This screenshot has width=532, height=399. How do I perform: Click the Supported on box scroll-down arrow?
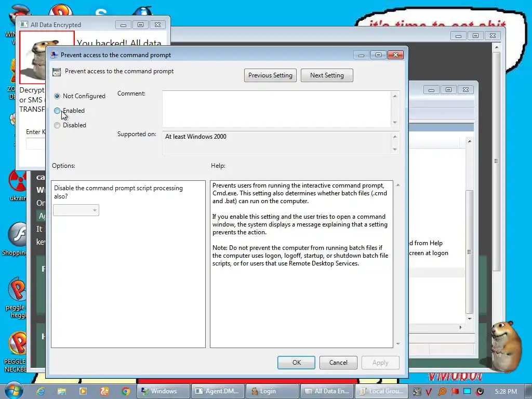pyautogui.click(x=395, y=149)
